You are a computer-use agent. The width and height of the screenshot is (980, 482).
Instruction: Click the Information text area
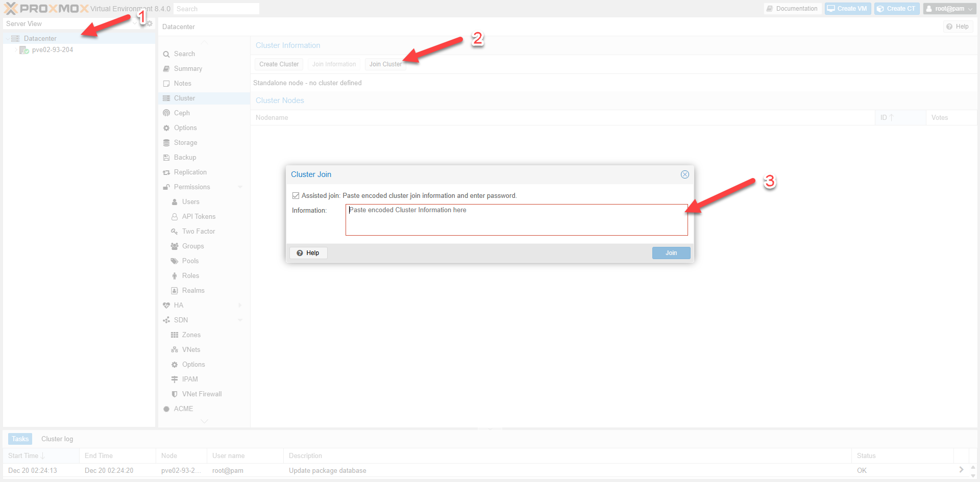516,220
